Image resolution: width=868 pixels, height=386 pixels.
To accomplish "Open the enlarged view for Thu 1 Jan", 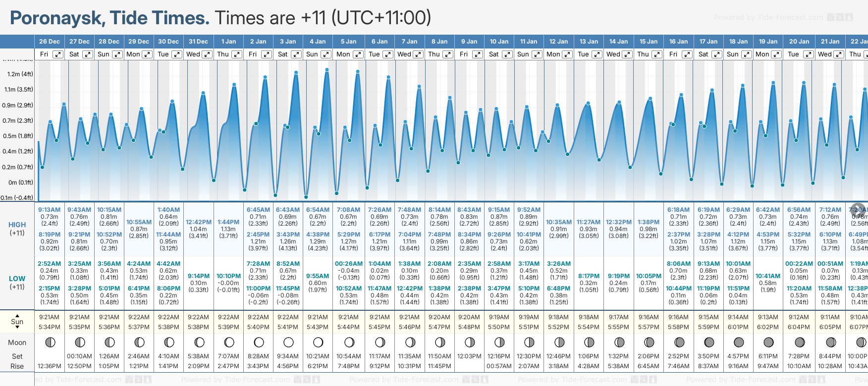I will click(237, 54).
